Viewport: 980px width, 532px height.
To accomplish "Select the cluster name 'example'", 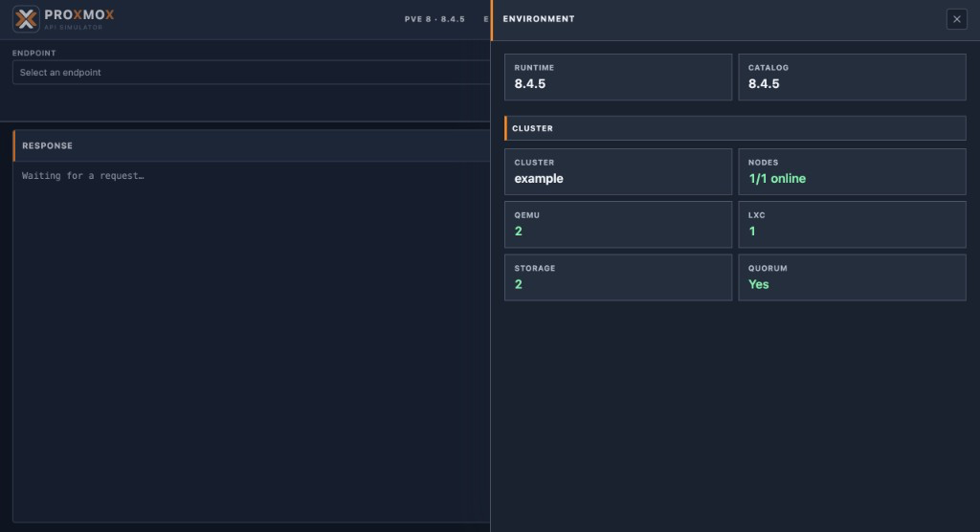I will (x=539, y=179).
